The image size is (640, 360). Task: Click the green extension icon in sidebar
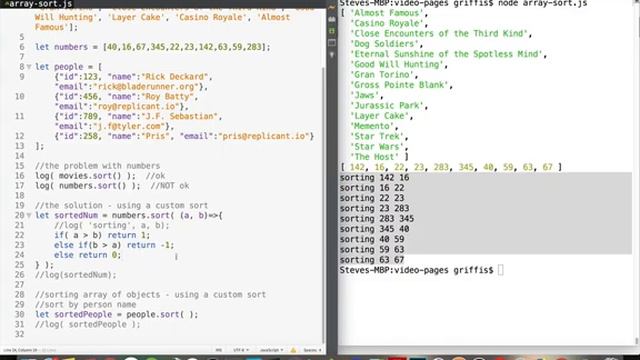(x=332, y=31)
